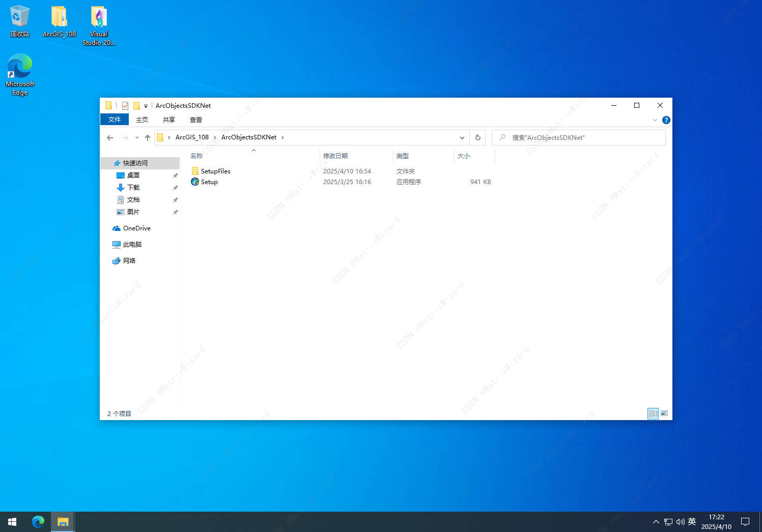
Task: Select the Visual Studio desktop icon
Action: (x=99, y=25)
